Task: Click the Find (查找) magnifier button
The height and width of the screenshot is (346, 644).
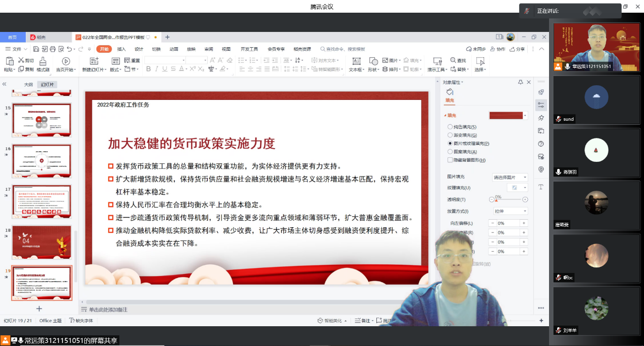Action: 458,60
